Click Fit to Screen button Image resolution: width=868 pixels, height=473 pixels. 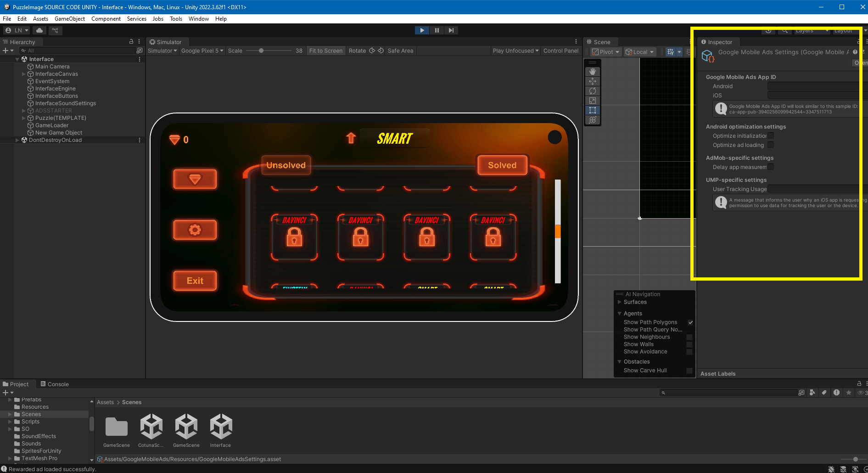click(326, 51)
